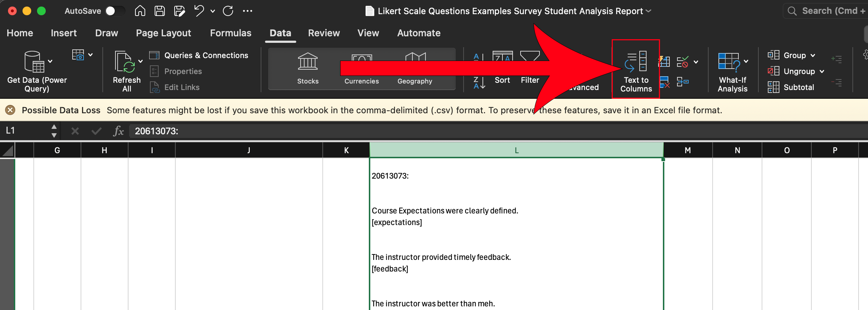Click the Flash Fill lightning icon
The width and height of the screenshot is (868, 310).
[x=664, y=61]
